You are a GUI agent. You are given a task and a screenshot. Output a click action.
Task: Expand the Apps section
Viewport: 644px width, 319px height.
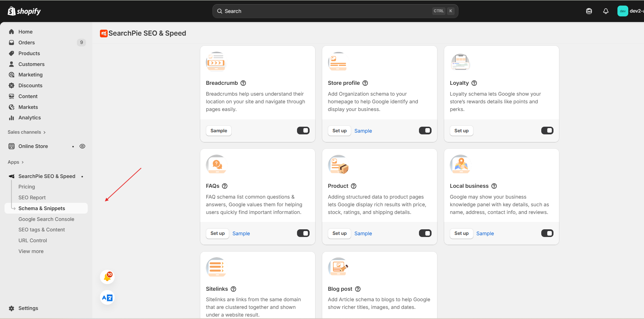pos(15,162)
